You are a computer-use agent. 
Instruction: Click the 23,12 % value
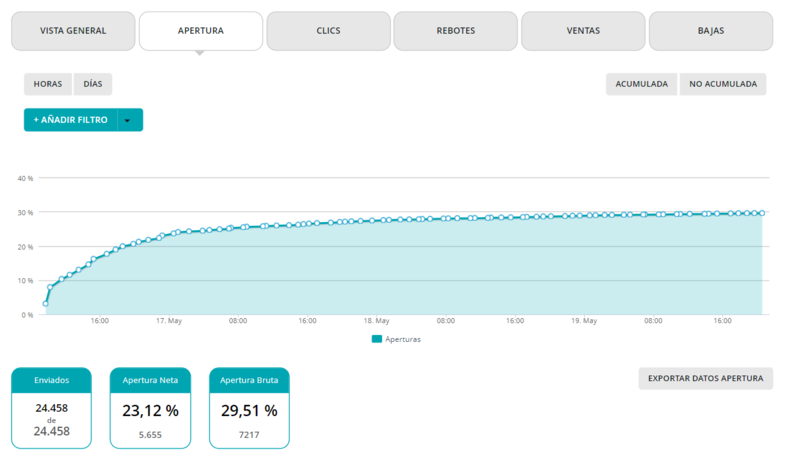[x=150, y=411]
